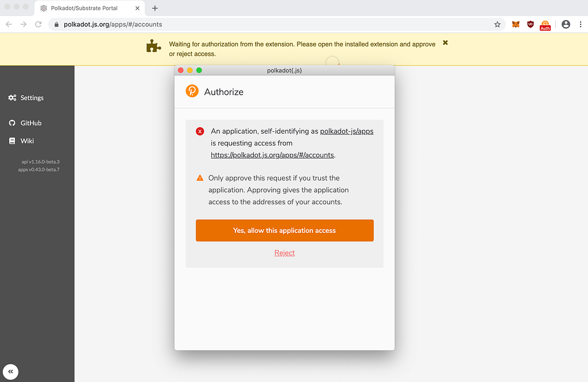588x382 pixels.
Task: Collapse the sidebar with the chevron button
Action: coord(10,372)
